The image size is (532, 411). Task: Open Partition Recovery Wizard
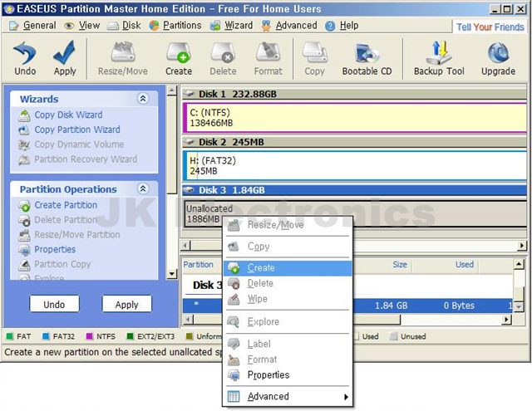pyautogui.click(x=77, y=159)
